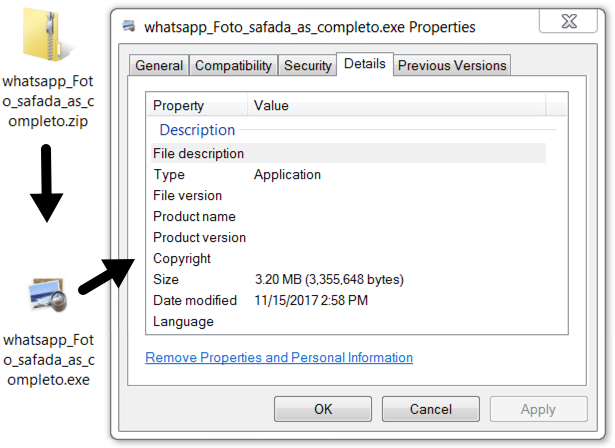Image resolution: width=615 pixels, height=448 pixels.
Task: Click the .exe file name label
Action: pos(49,360)
